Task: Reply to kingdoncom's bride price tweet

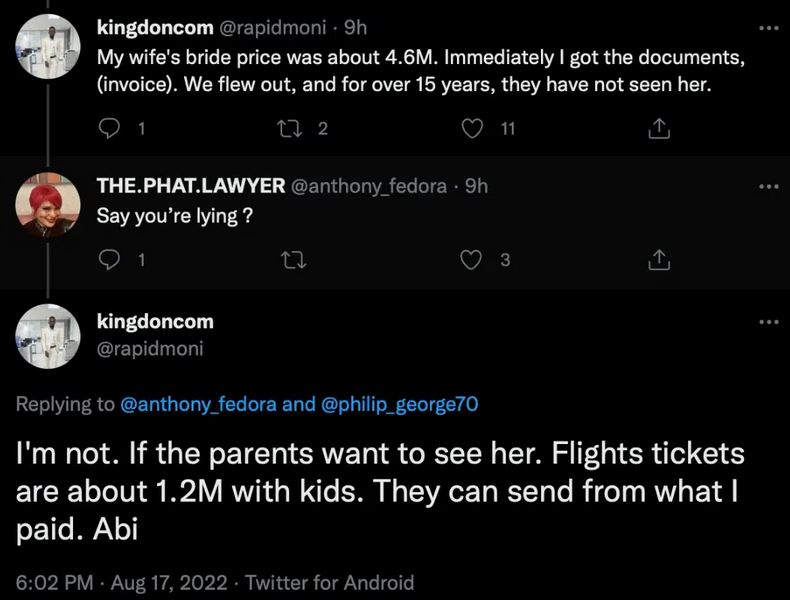Action: (x=111, y=128)
